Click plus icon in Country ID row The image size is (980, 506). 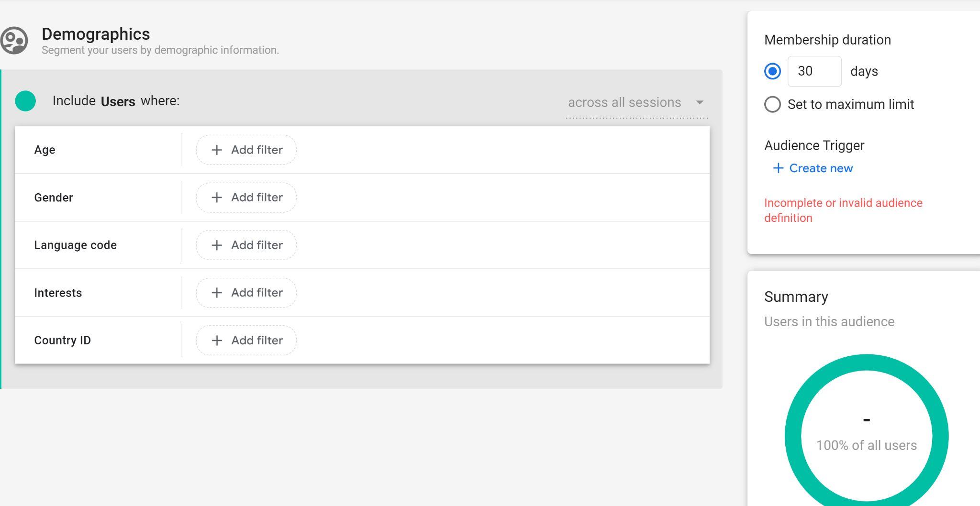[217, 341]
